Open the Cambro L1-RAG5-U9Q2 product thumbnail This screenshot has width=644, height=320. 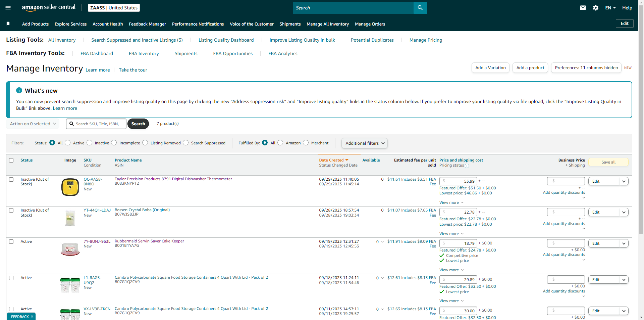click(70, 285)
